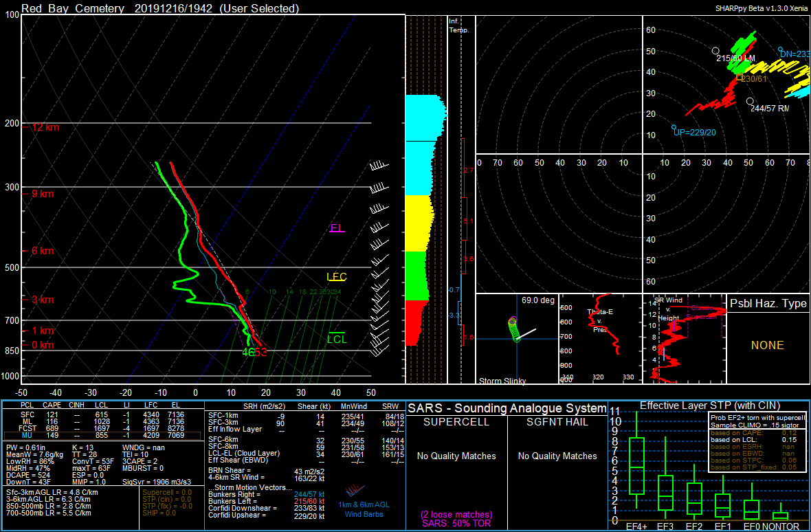Click the SARS: 50% TOR text
The width and height of the screenshot is (811, 532).
point(456,524)
